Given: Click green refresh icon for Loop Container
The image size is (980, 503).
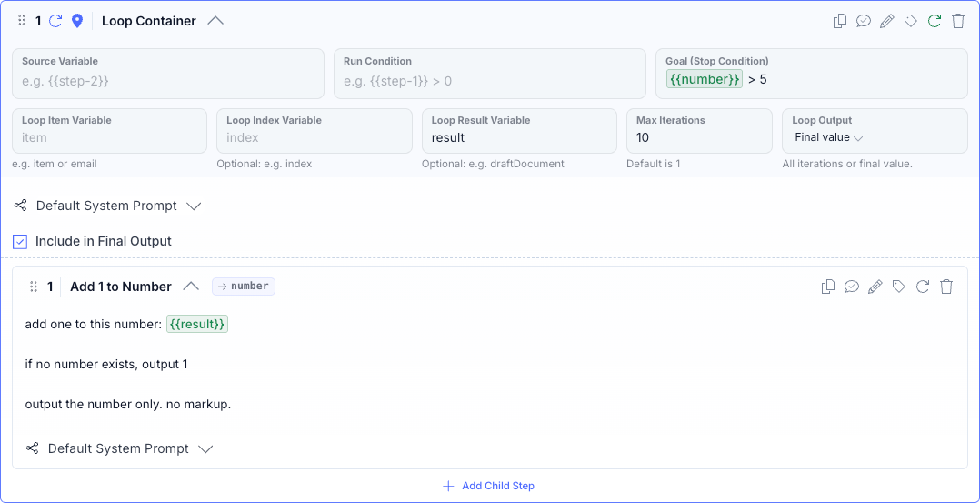Looking at the screenshot, I should click(935, 21).
